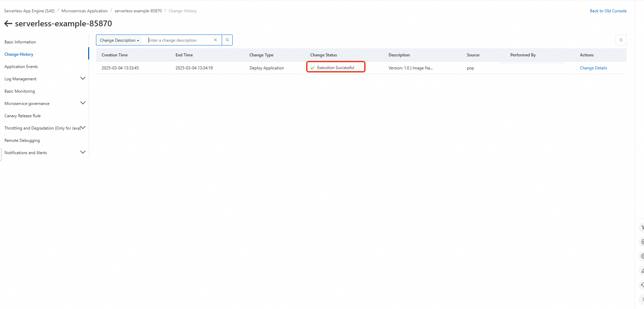This screenshot has height=309, width=644.
Task: Go to Application Events
Action: (21, 67)
